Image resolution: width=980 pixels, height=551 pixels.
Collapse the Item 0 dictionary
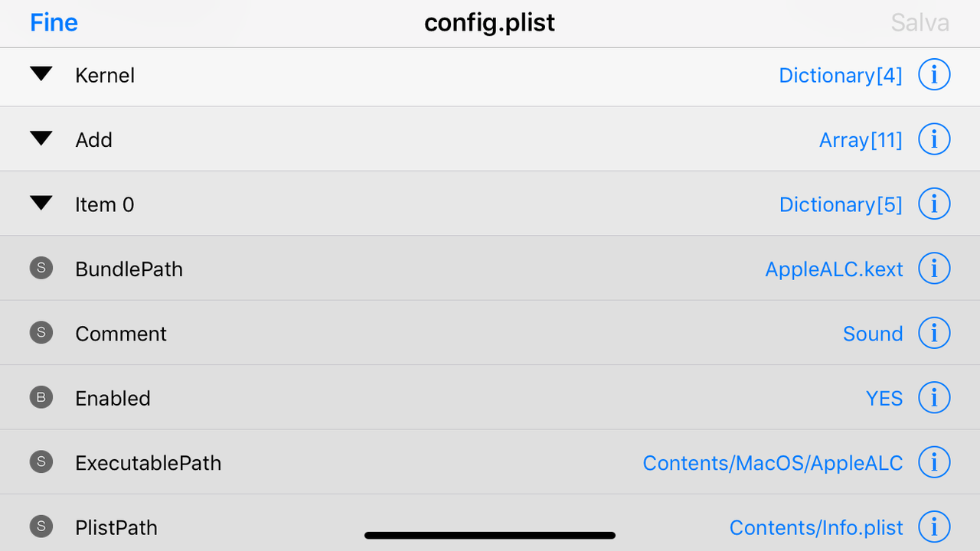coord(41,203)
